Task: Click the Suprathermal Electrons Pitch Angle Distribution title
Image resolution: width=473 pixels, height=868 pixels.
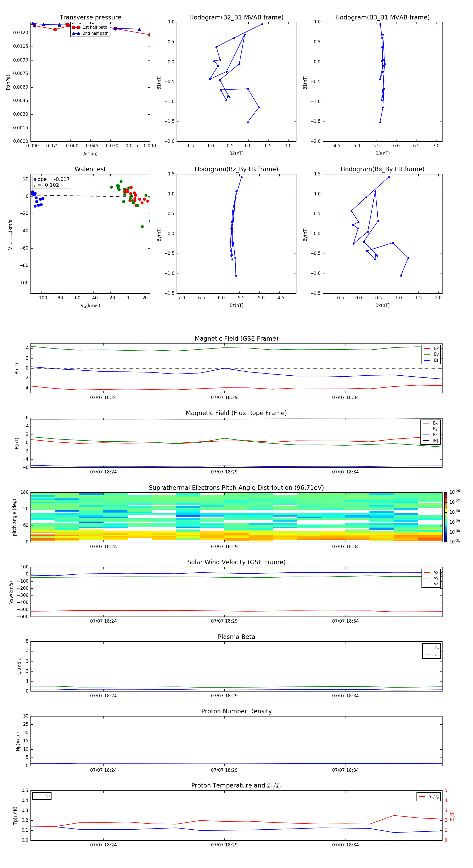Action: tap(236, 488)
